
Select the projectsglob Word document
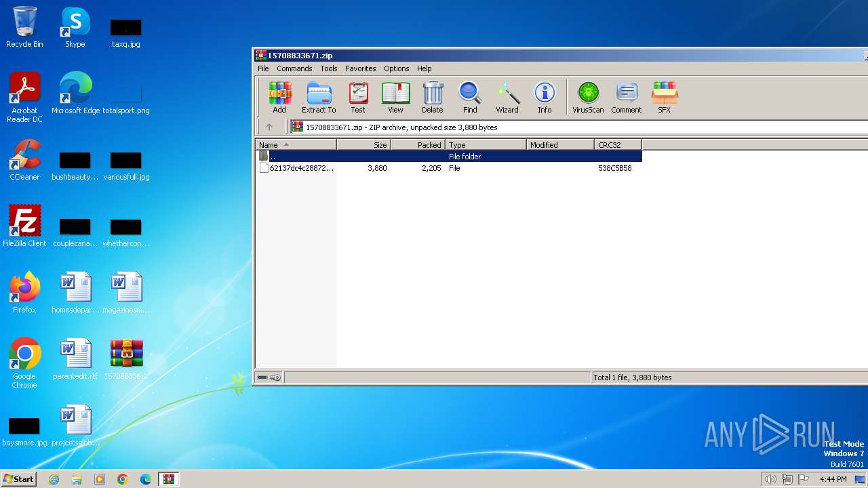coord(75,425)
